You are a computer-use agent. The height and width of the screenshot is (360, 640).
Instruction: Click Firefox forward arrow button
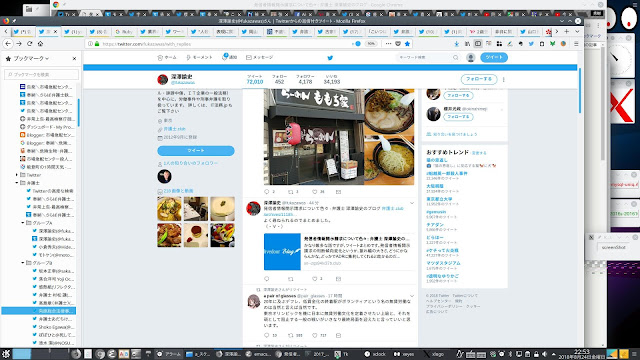click(19, 44)
